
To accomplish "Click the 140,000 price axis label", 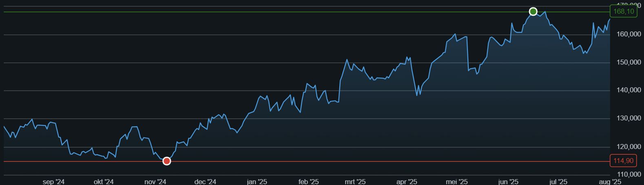I will 629,90.
